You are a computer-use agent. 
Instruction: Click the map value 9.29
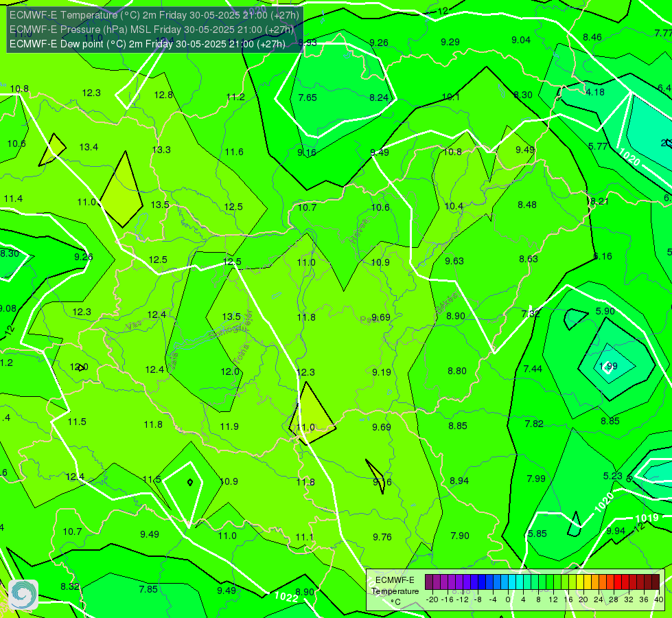point(450,42)
